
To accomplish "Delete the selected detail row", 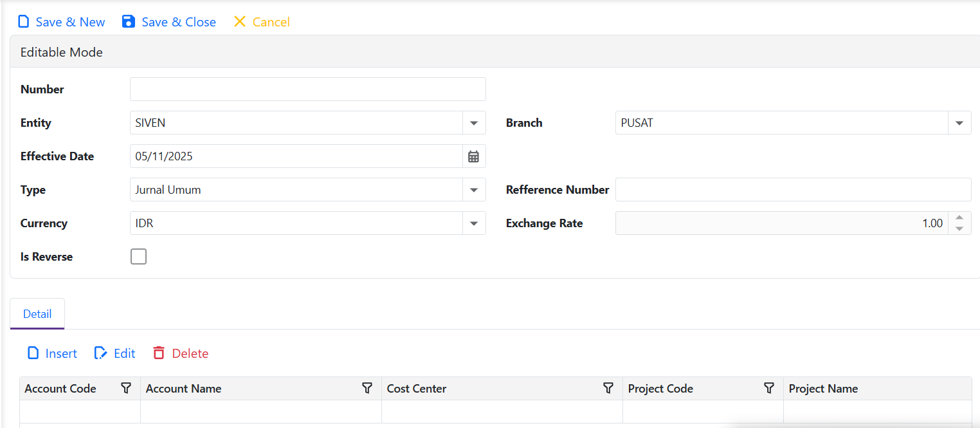I will (181, 353).
